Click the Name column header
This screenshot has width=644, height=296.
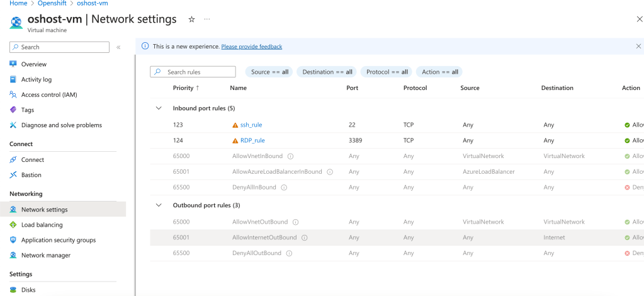click(x=238, y=88)
